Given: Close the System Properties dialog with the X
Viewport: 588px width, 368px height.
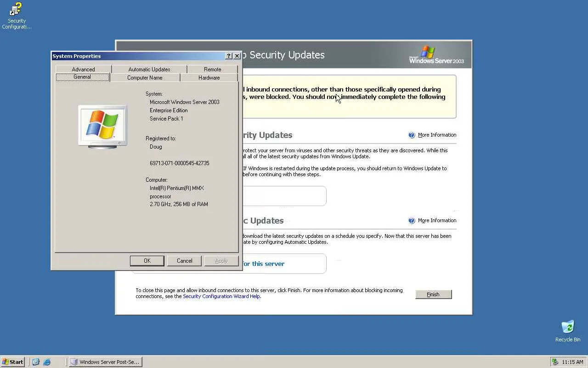Looking at the screenshot, I should click(237, 56).
